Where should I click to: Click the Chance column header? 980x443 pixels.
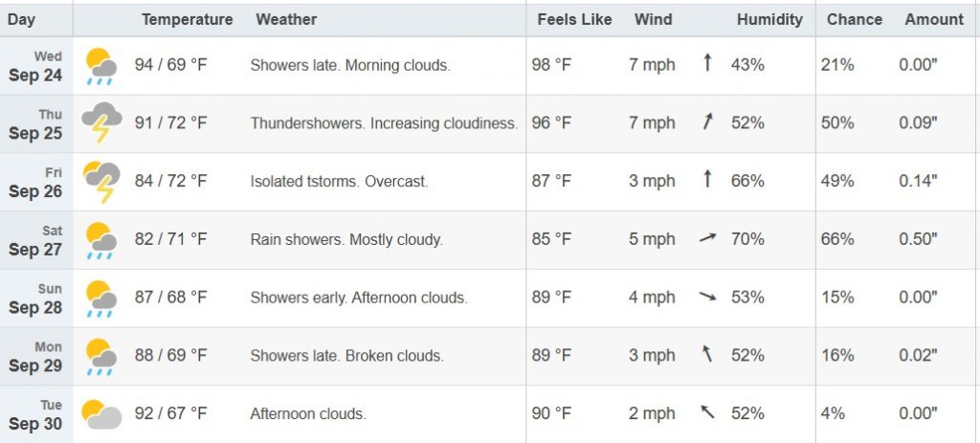coord(855,19)
